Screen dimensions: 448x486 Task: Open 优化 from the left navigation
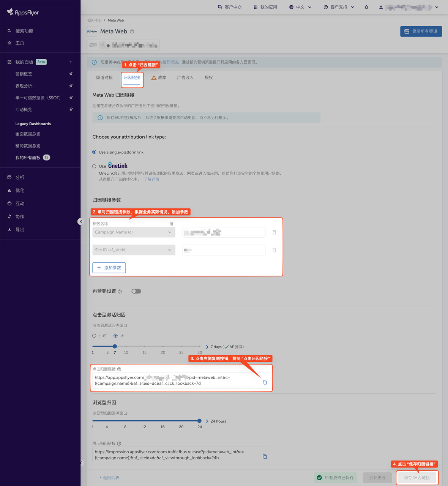coord(9,190)
